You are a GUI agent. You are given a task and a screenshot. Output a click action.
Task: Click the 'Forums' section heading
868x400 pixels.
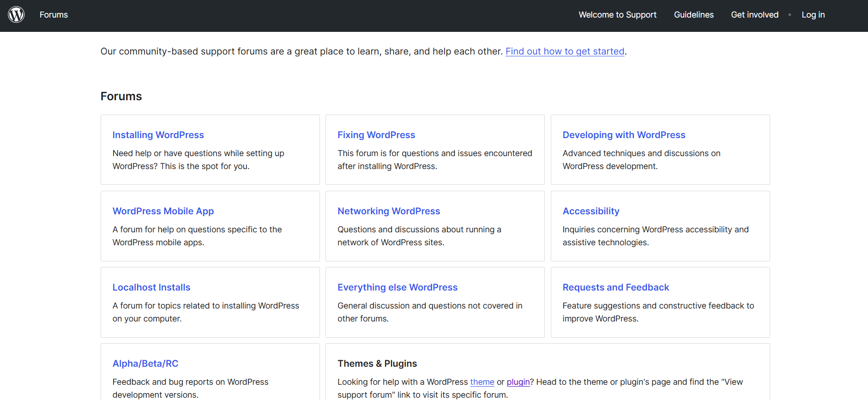pyautogui.click(x=121, y=96)
